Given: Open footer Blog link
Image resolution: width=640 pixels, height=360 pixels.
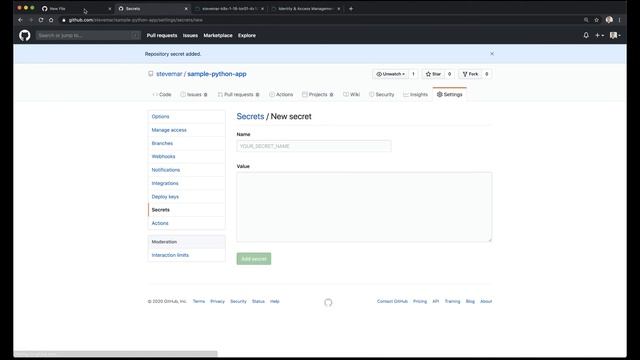Looking at the screenshot, I should click(x=470, y=301).
